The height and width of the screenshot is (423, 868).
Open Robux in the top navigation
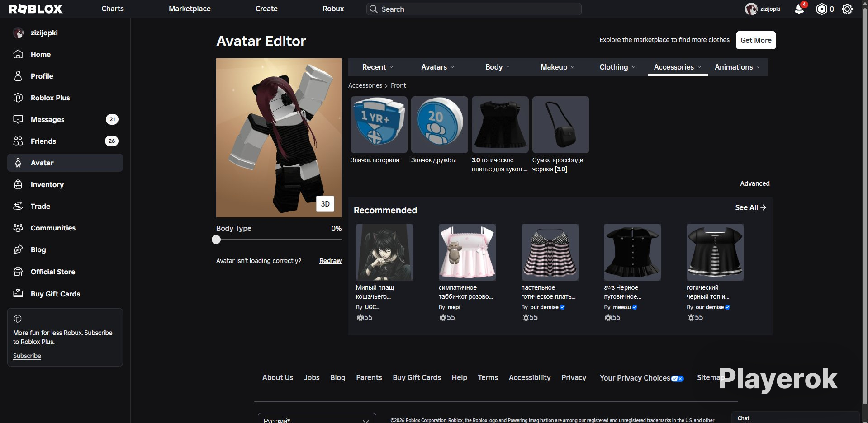[x=333, y=9]
